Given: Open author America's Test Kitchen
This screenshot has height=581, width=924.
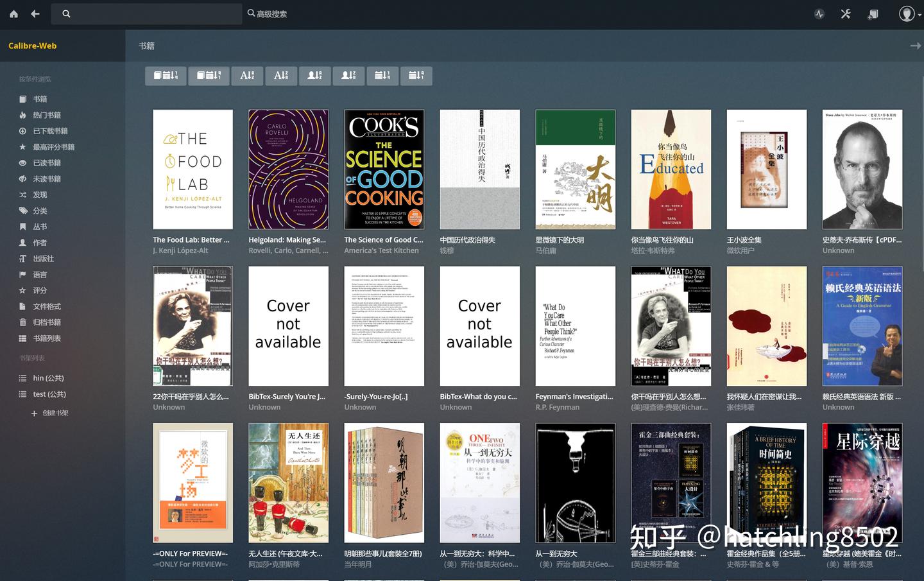Looking at the screenshot, I should 381,250.
